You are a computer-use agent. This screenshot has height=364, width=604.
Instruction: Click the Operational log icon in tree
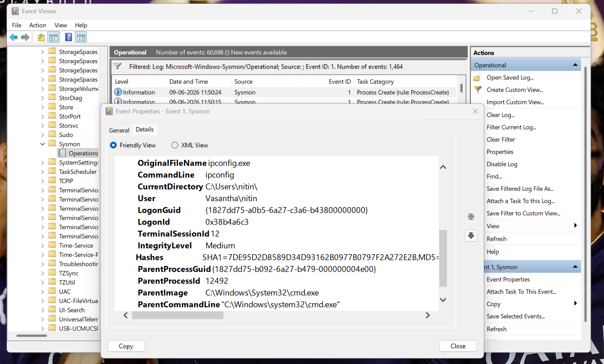click(62, 153)
